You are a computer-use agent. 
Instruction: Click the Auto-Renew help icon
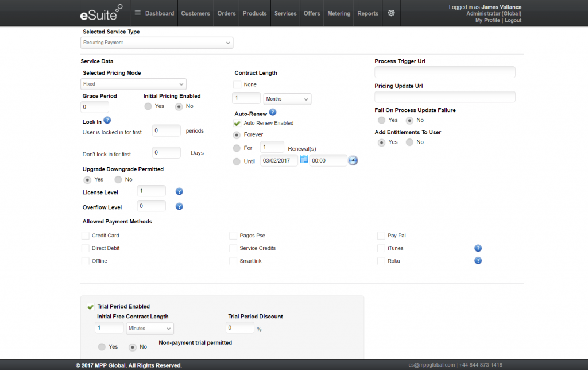click(273, 113)
